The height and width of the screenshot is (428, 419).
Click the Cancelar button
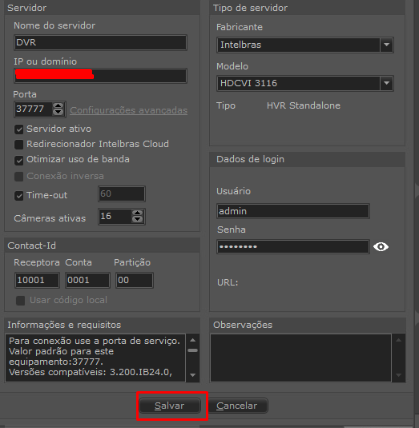pos(237,406)
